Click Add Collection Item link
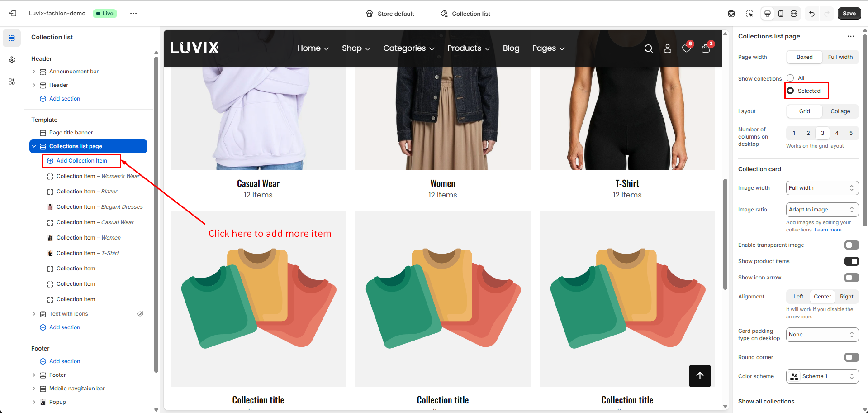Viewport: 868px width, 413px height. [81, 161]
